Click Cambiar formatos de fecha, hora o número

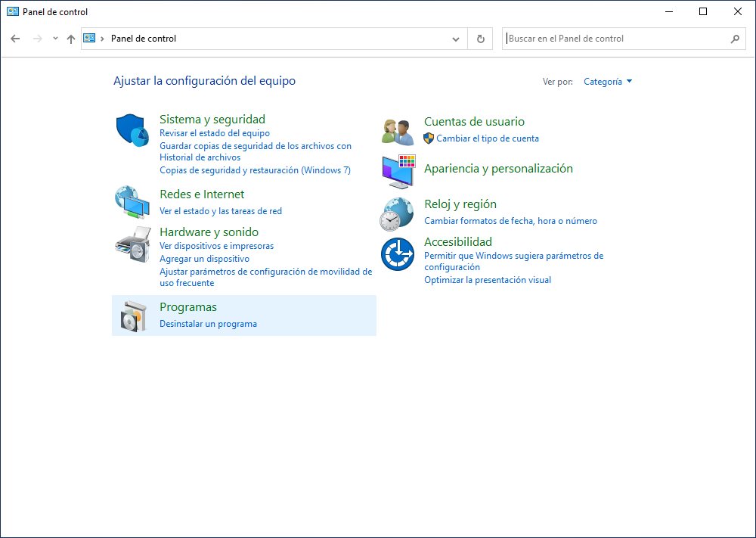pyautogui.click(x=510, y=221)
